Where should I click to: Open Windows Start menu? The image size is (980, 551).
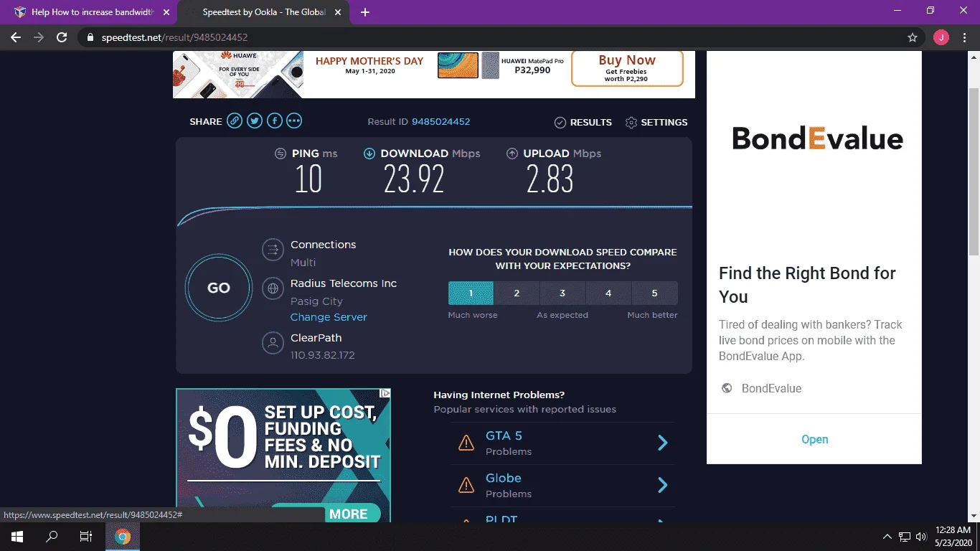[x=17, y=537]
